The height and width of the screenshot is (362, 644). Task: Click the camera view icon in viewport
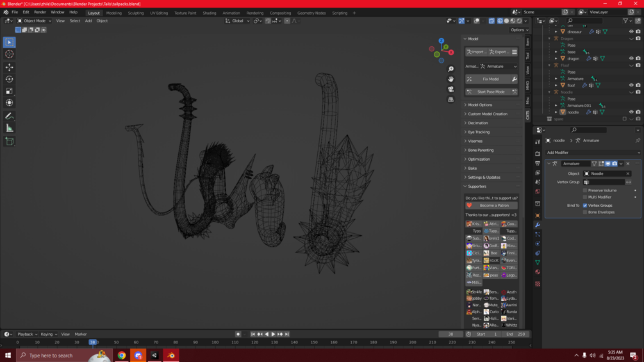[x=451, y=89]
